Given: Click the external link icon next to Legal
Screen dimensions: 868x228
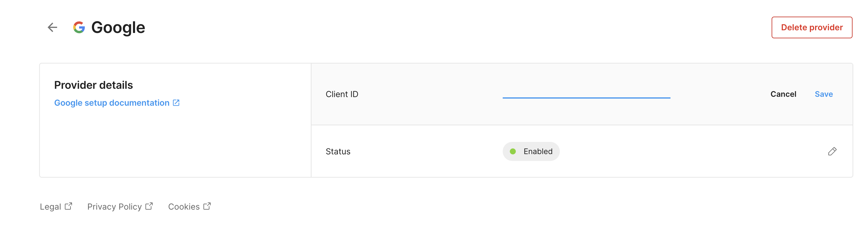Looking at the screenshot, I should tap(68, 205).
